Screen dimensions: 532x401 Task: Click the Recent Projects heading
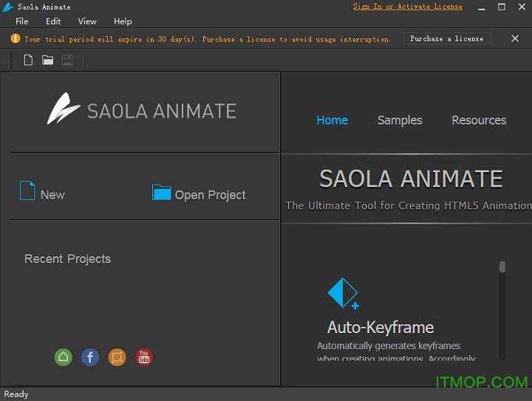(67, 259)
